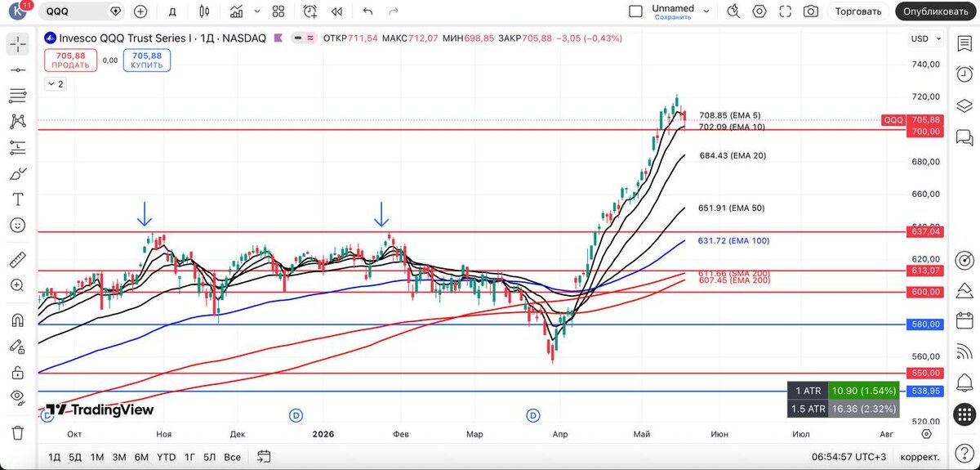980x470 pixels.
Task: Take a chart snapshot with camera
Action: pos(811,11)
